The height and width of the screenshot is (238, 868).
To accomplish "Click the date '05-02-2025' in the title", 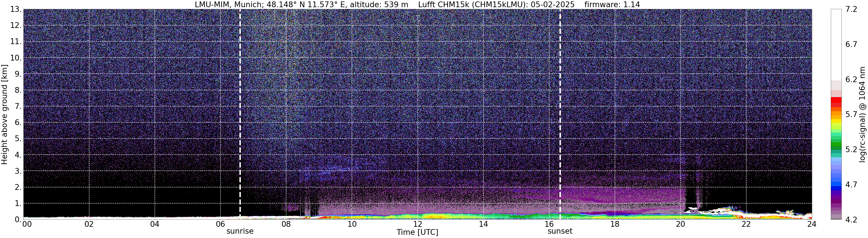I will [553, 4].
